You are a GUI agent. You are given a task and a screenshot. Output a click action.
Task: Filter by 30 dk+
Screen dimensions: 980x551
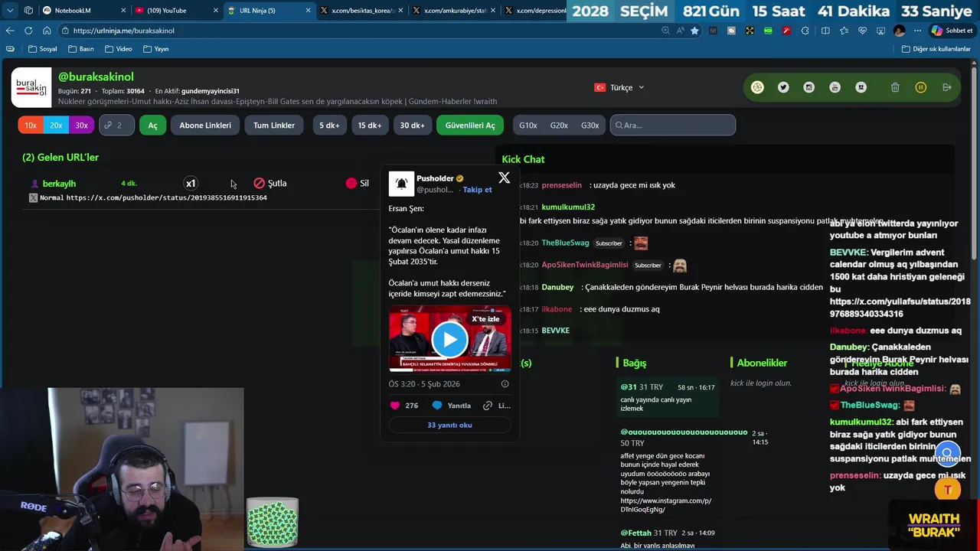tap(412, 126)
